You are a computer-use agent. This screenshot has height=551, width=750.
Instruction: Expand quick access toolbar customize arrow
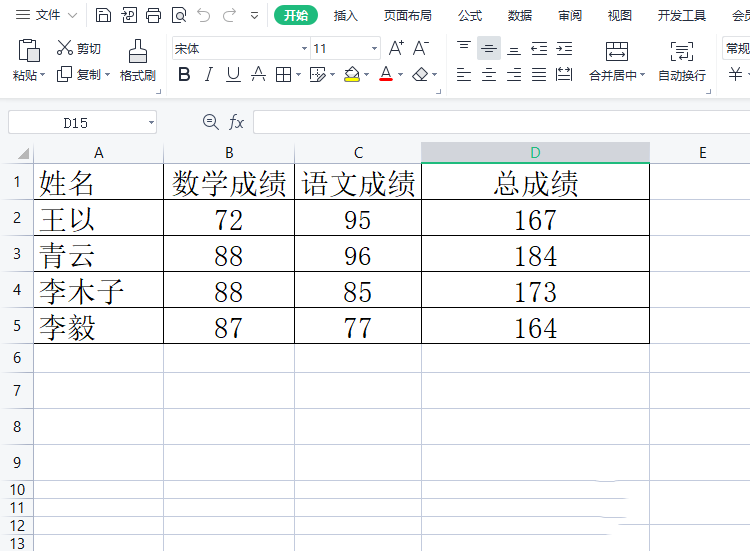(254, 16)
